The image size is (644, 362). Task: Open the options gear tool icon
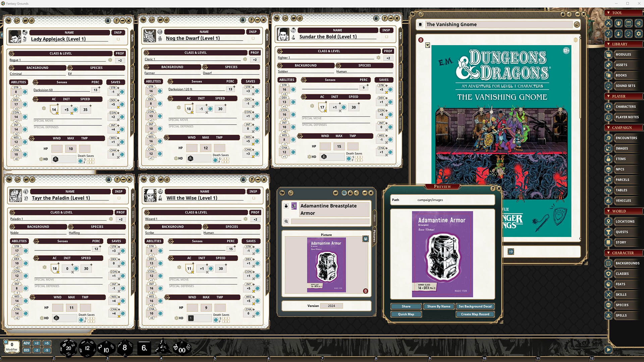pyautogui.click(x=638, y=34)
